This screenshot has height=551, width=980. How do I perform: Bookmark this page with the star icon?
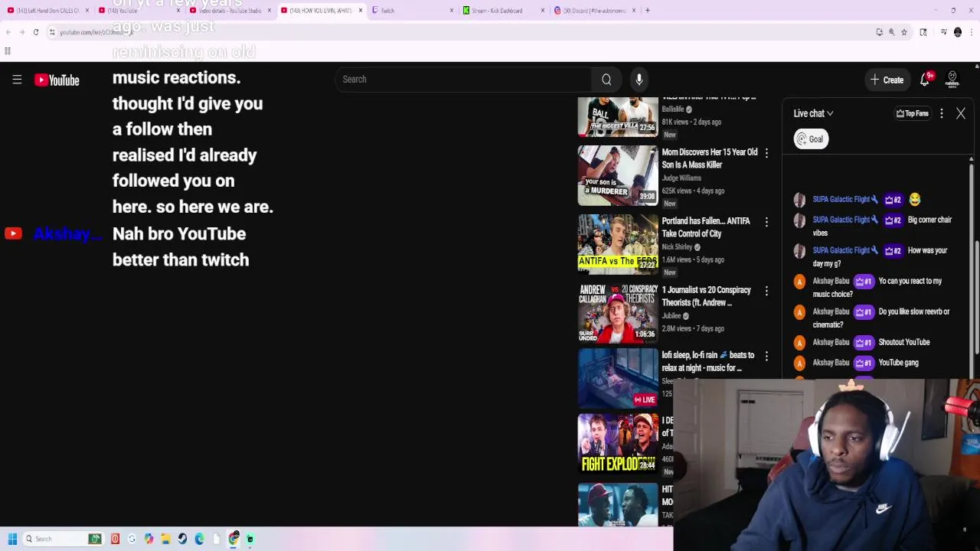click(x=904, y=32)
